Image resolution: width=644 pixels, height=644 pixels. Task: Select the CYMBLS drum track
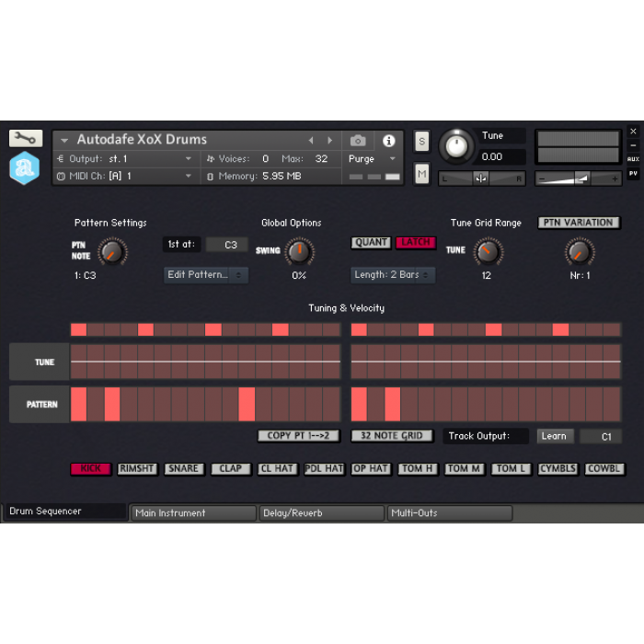click(558, 469)
